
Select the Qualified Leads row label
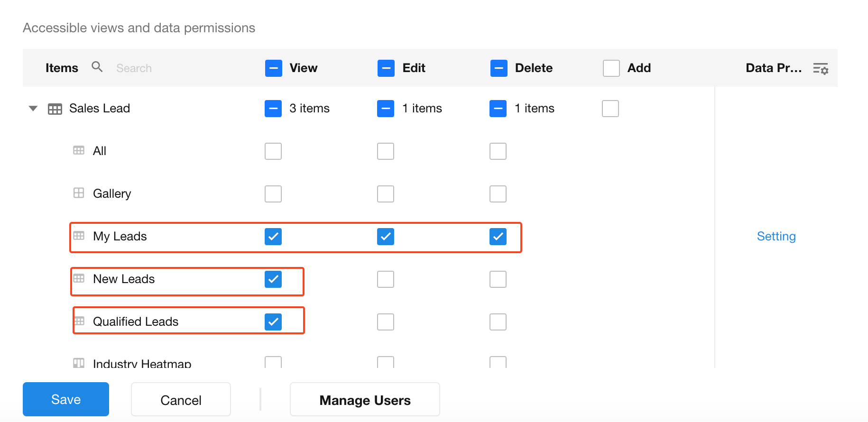pyautogui.click(x=136, y=321)
